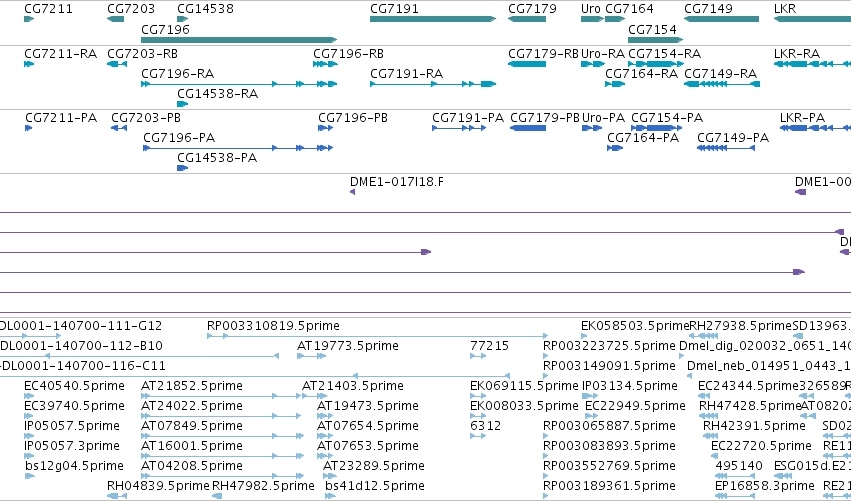Select the AT23289.5prime EST label
Viewport: 851px width, 501px height.
pyautogui.click(x=374, y=466)
